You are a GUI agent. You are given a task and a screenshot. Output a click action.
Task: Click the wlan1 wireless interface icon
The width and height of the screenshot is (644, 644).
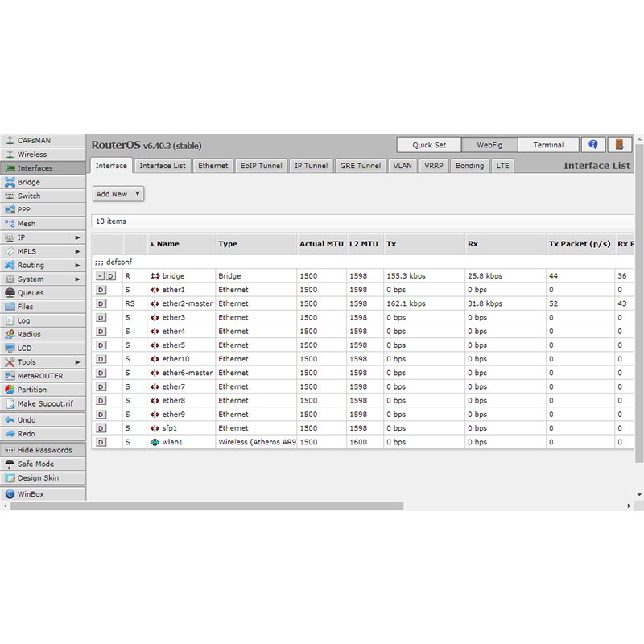(x=155, y=442)
